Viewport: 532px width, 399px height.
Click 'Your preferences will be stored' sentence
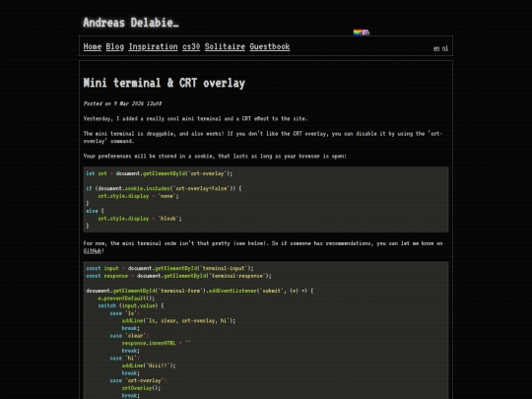pos(215,156)
